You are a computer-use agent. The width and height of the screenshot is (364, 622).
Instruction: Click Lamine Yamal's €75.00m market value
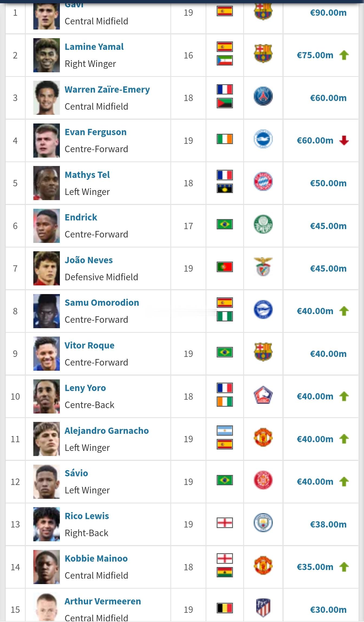tap(315, 55)
